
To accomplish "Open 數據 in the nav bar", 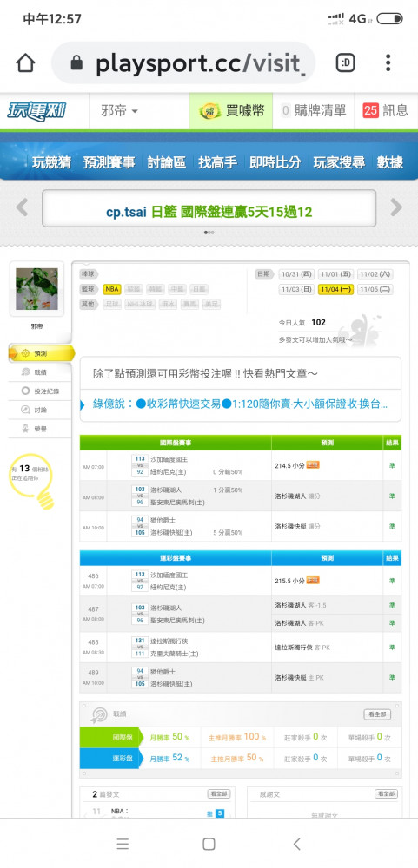I will (x=390, y=162).
